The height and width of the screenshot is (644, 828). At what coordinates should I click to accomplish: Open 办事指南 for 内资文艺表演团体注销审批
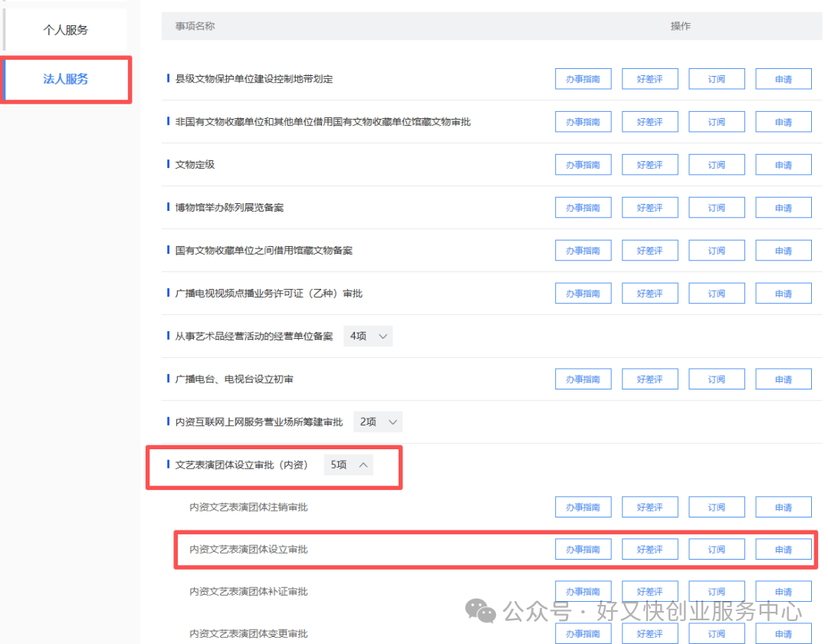tap(583, 507)
